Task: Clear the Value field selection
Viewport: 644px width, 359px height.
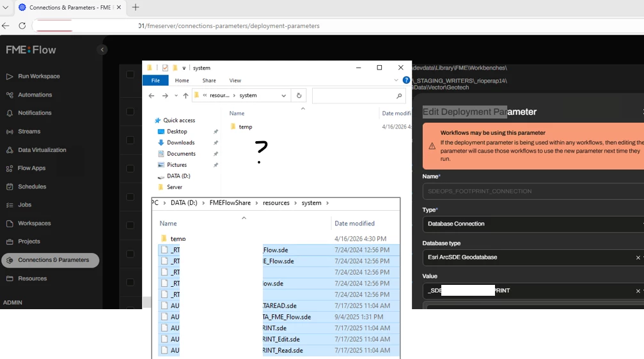Action: (x=638, y=291)
